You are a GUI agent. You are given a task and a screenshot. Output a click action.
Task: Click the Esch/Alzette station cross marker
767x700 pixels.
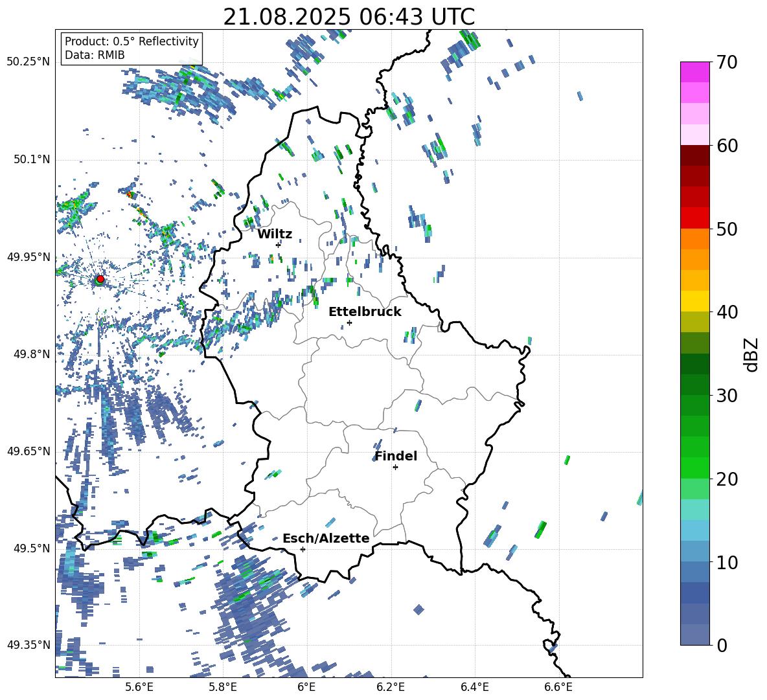pyautogui.click(x=303, y=549)
